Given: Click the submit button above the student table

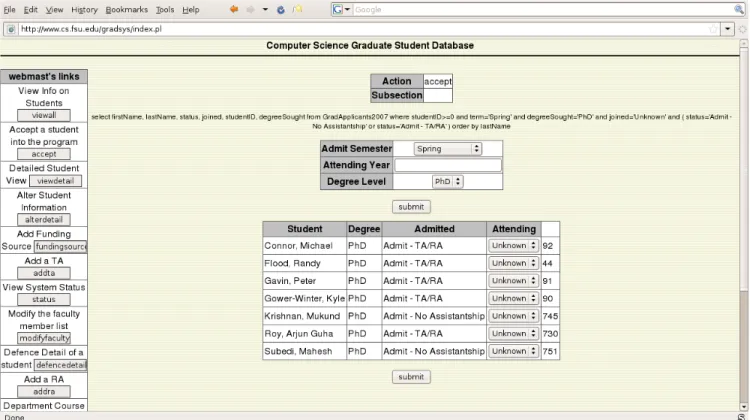Looking at the screenshot, I should coord(411,207).
